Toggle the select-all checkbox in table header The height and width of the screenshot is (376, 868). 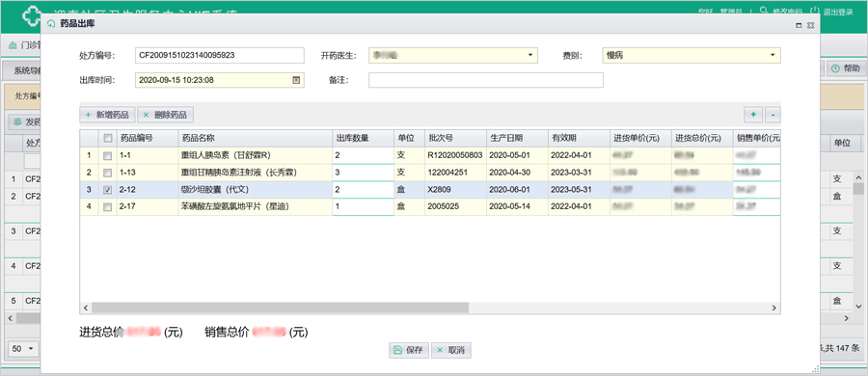pyautogui.click(x=107, y=138)
